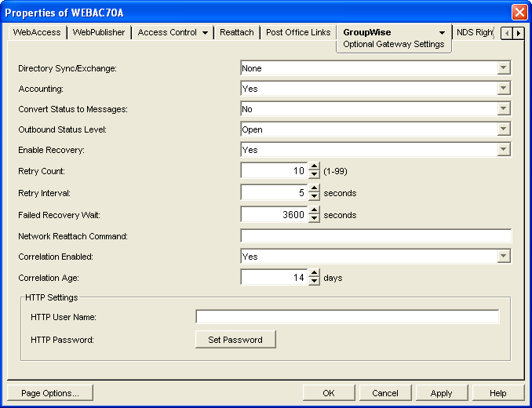
Task: Open the Enable Recovery dropdown
Action: (504, 150)
